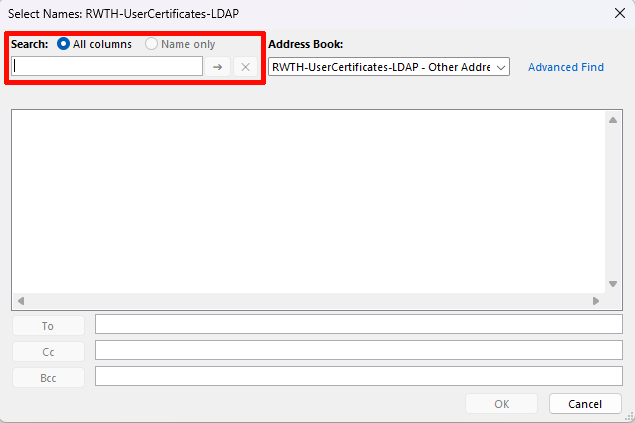
Task: Click the results list scroll up arrow
Action: [614, 120]
